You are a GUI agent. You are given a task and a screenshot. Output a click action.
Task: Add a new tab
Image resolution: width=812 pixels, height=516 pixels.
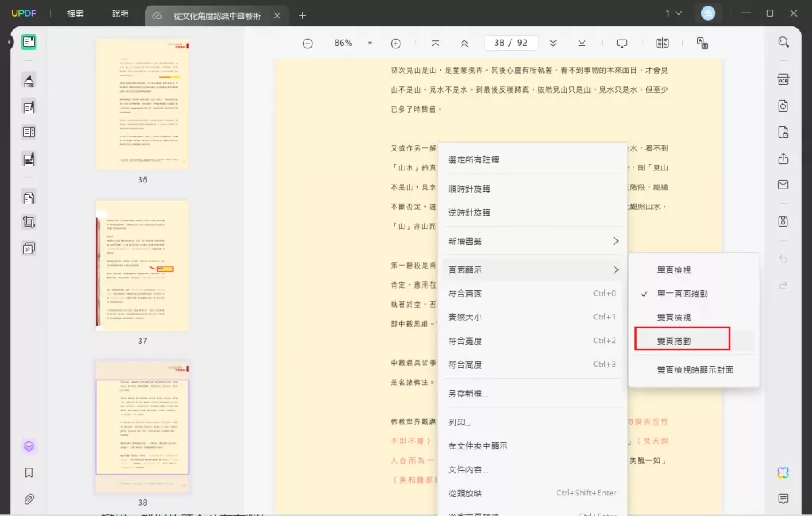coord(302,16)
